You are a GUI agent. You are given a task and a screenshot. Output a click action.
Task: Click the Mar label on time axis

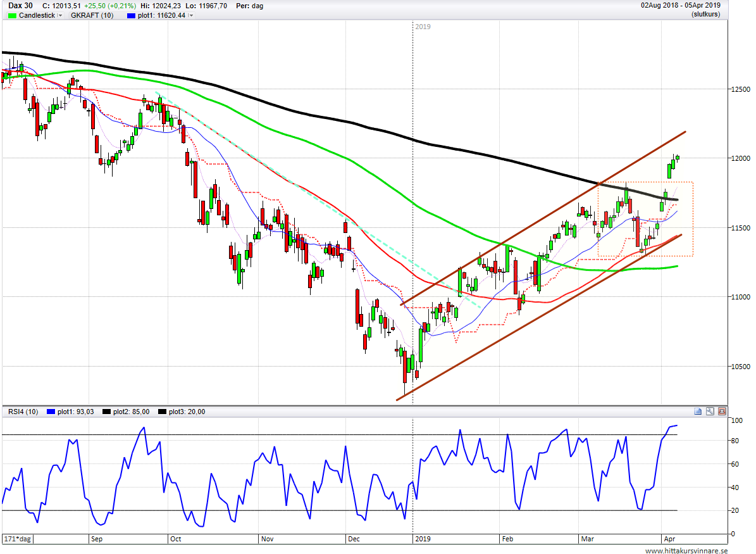(587, 539)
